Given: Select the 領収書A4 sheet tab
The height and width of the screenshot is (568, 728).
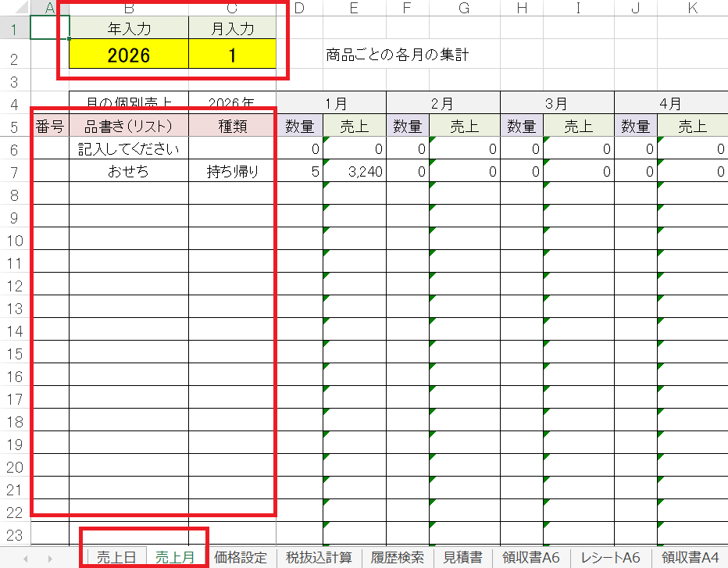Looking at the screenshot, I should (690, 558).
